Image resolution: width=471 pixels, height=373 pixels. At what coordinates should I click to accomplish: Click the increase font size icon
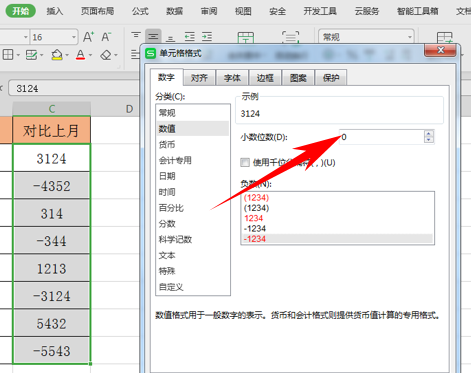coord(88,37)
